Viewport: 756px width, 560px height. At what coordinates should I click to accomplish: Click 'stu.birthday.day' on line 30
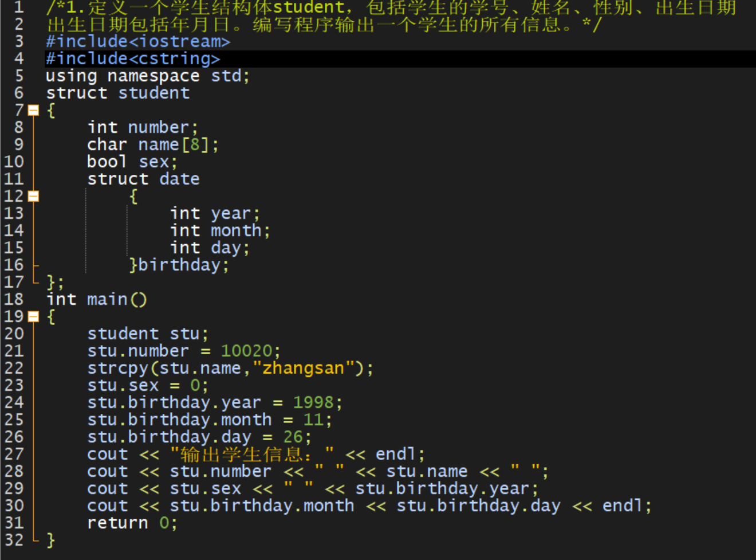(x=478, y=506)
